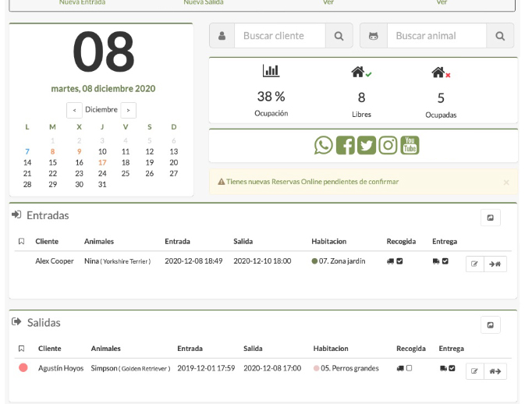532x404 pixels.
Task: Dismiss the Reservas Online pending alert
Action: 505,183
